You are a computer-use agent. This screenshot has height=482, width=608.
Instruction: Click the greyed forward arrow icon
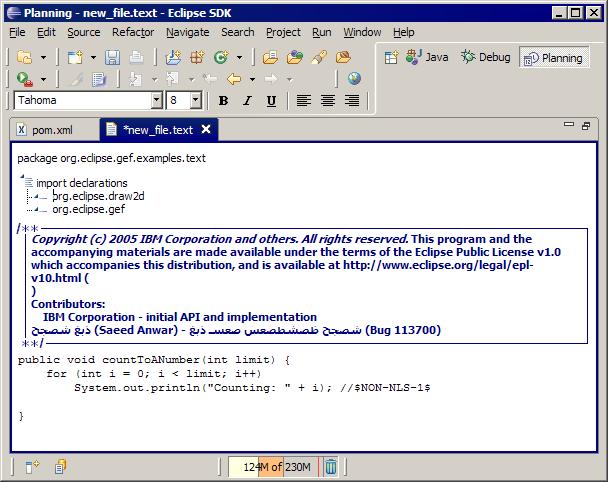pyautogui.click(x=271, y=79)
